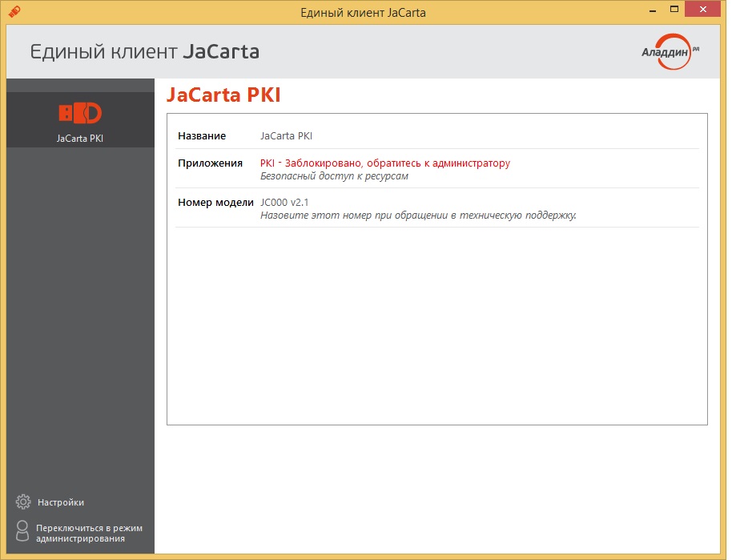Screen dimensions: 732x560
Task: Click the red JaCarta PKI page heading
Action: [223, 95]
